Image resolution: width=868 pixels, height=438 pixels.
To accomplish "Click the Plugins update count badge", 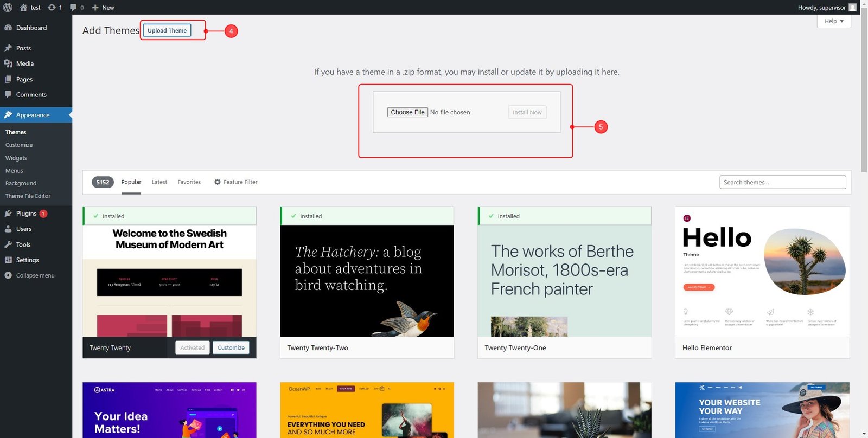I will 43,214.
